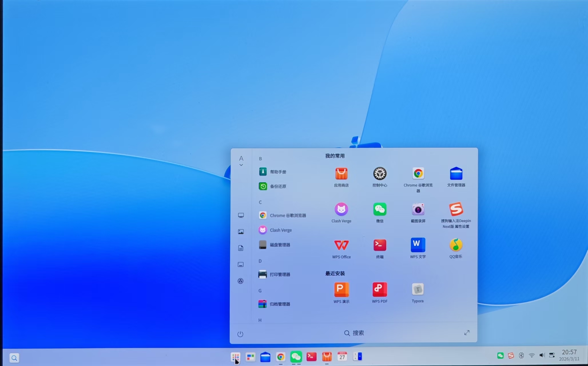
Task: Open 帮助手册 from app list
Action: tap(278, 172)
